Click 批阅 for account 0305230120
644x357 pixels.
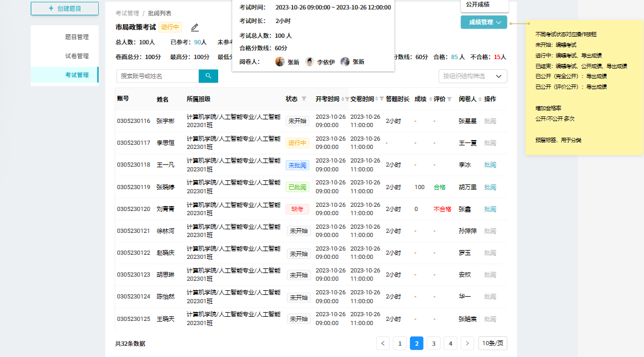coord(490,209)
